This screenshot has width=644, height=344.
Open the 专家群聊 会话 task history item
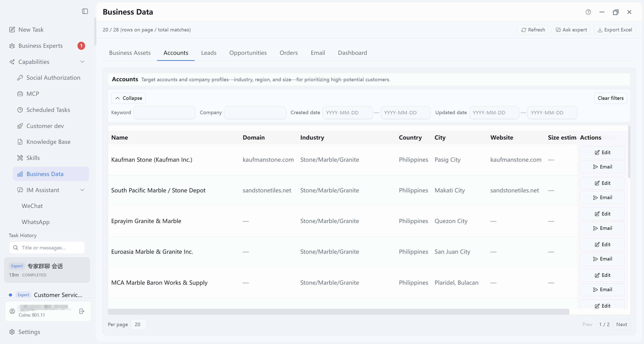click(47, 270)
